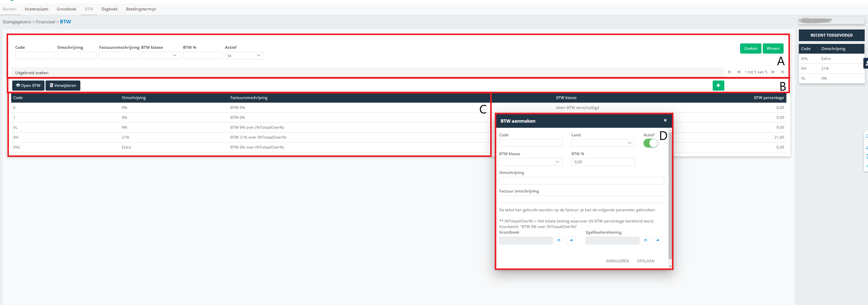868x305 pixels.
Task: Switch to the Dagboek tab
Action: (x=110, y=9)
